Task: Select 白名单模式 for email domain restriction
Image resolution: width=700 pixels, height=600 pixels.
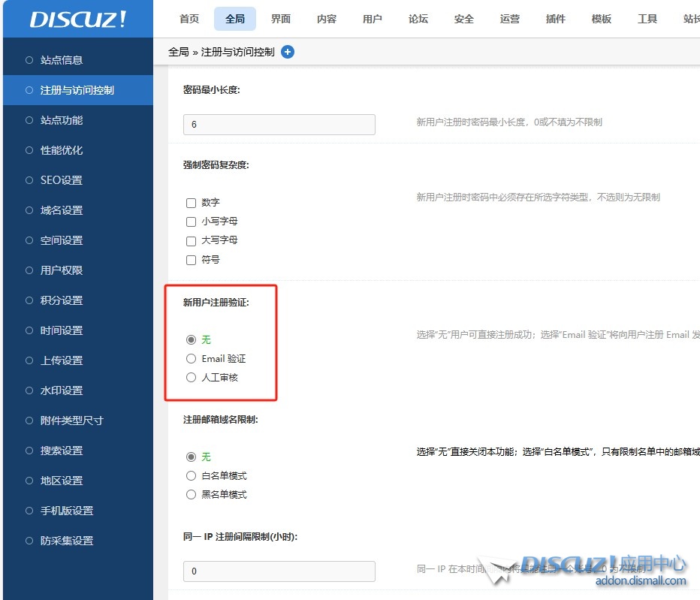Action: tap(191, 476)
